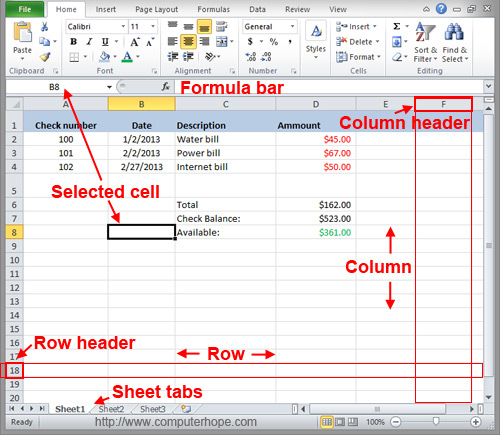Open the Calibri font name dropdown
Image resolution: width=500 pixels, height=435 pixels.
tap(123, 26)
